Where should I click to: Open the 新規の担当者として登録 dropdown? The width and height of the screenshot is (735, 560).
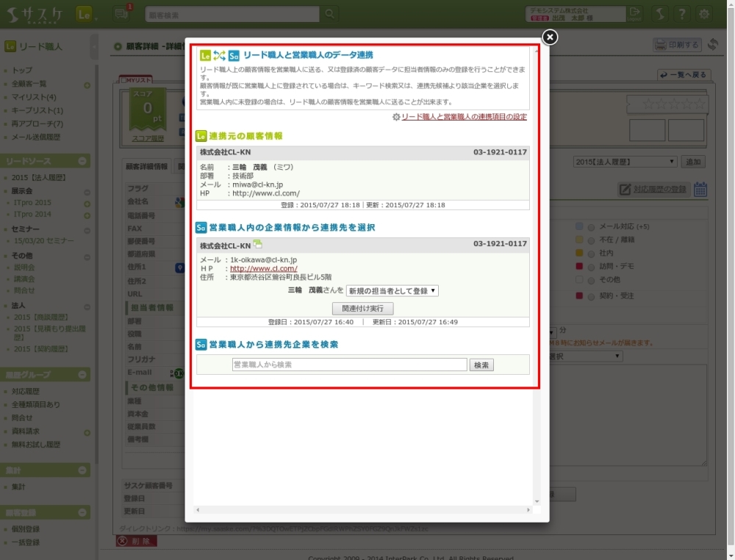point(392,291)
